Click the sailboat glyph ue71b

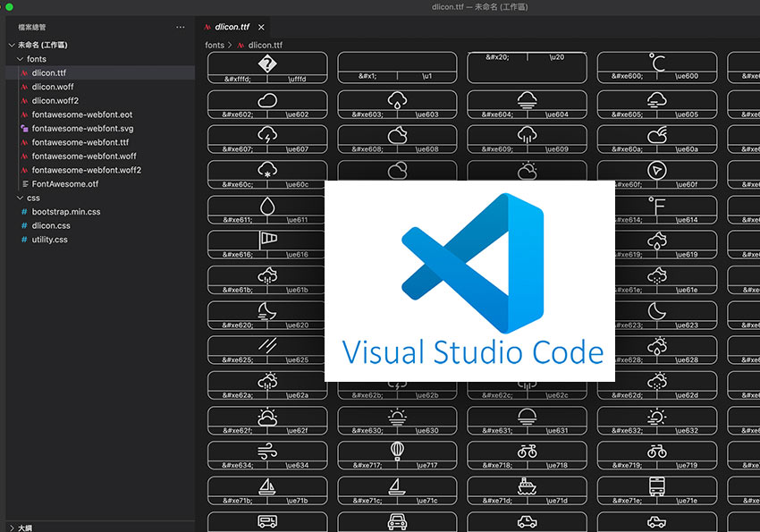click(x=267, y=486)
